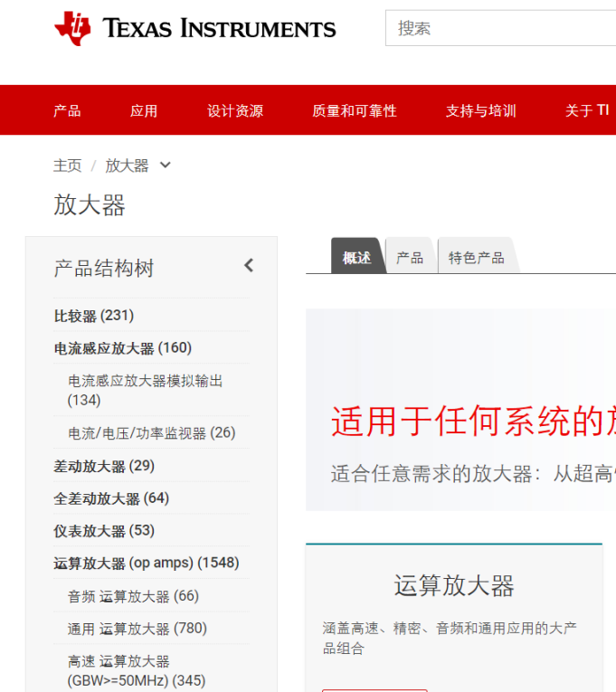Screen dimensions: 616x692
Task: Click in the 搜索 search field
Action: tap(500, 28)
